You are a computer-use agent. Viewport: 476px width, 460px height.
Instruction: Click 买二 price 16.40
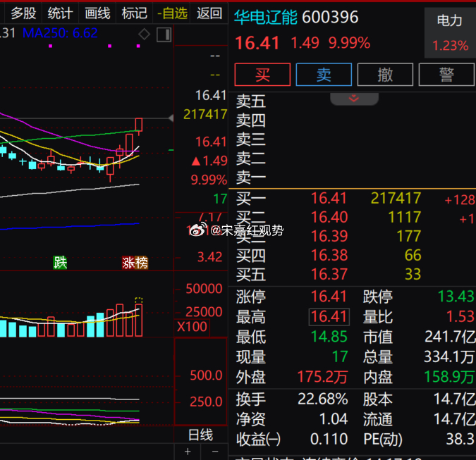[x=329, y=218]
